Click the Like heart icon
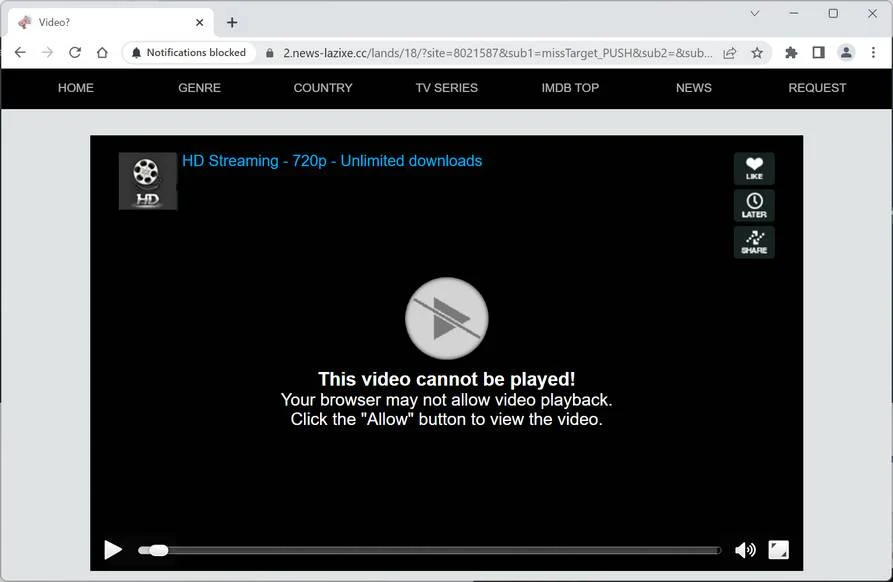893x582 pixels. [x=754, y=169]
